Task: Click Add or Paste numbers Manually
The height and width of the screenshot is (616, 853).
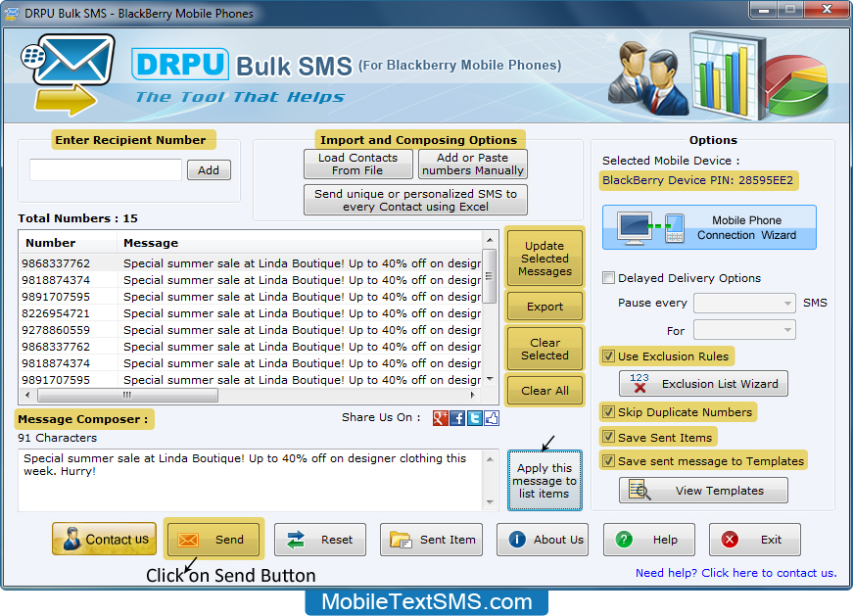Action: click(x=473, y=164)
